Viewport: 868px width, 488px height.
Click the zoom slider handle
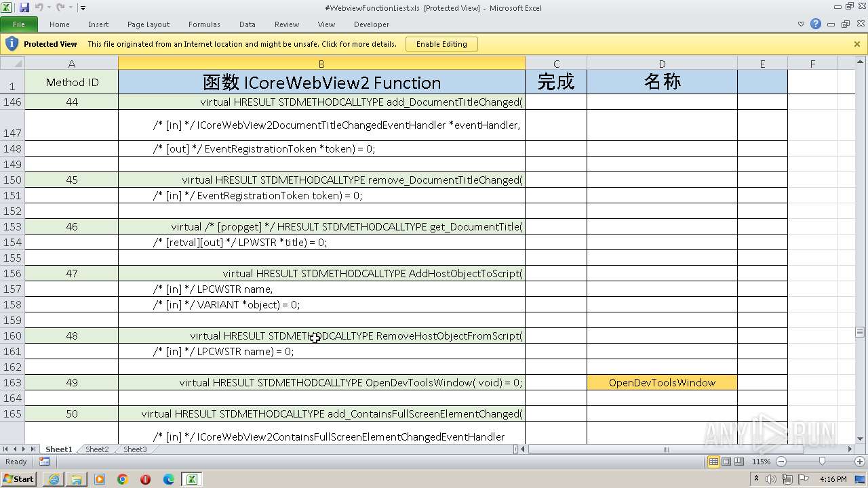(823, 462)
